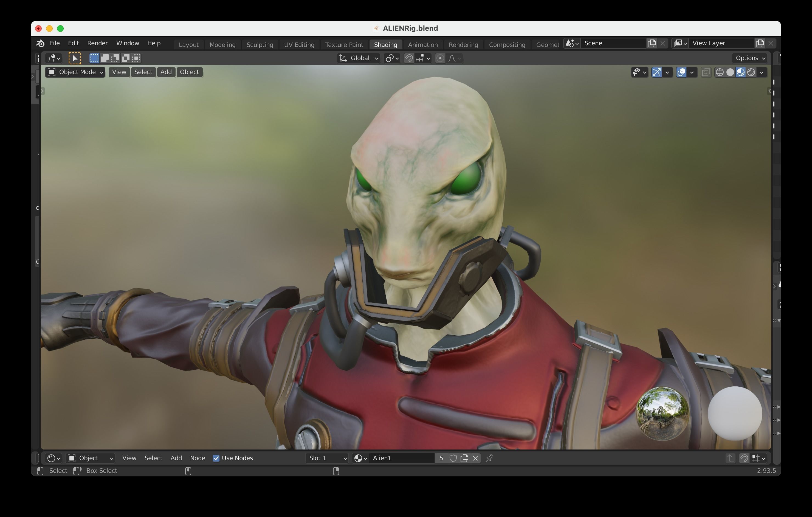
Task: Open the view layer browse icon dropdown
Action: tap(680, 43)
